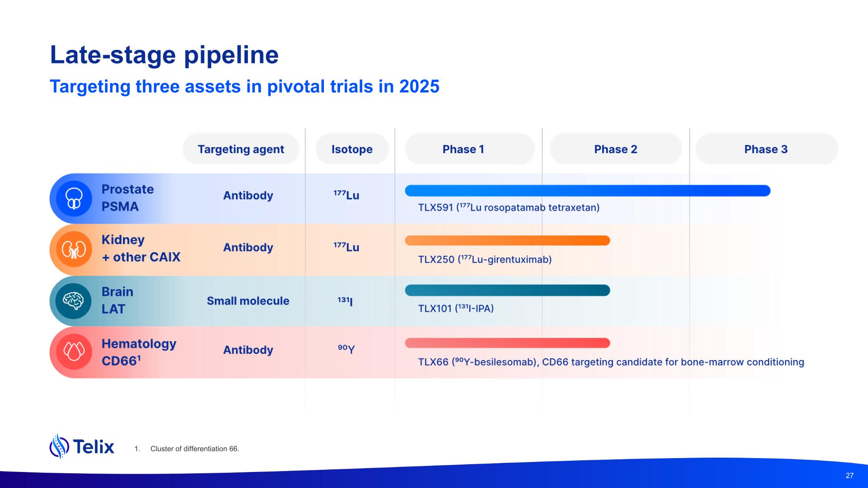Click the orange TLX250 progress bar
This screenshot has height=488, width=868.
507,240
